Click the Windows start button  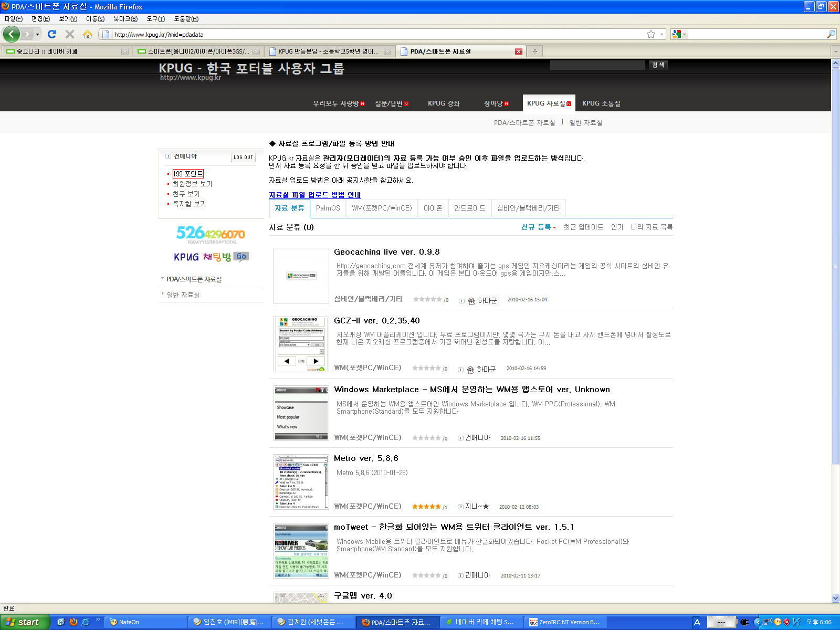(25, 622)
